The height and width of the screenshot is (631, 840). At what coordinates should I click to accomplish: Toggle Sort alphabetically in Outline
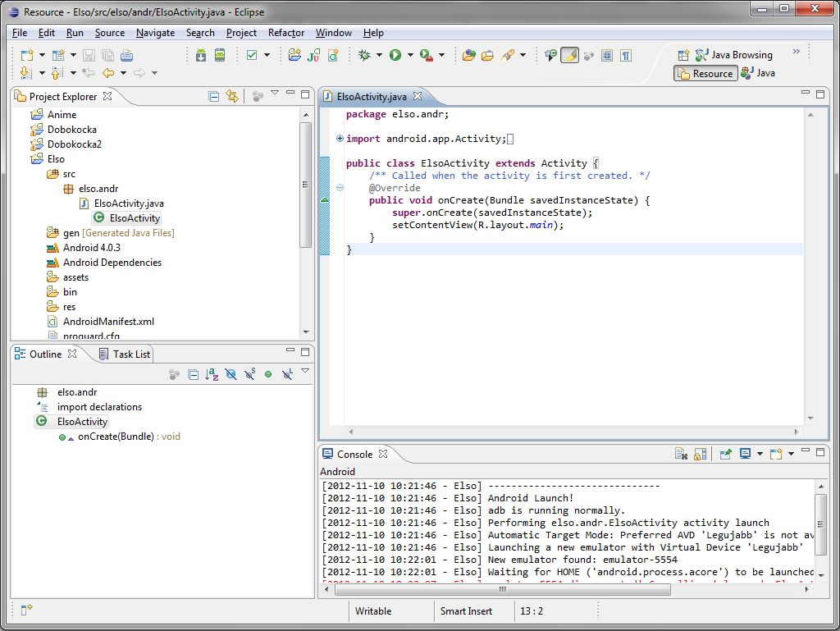(x=212, y=374)
